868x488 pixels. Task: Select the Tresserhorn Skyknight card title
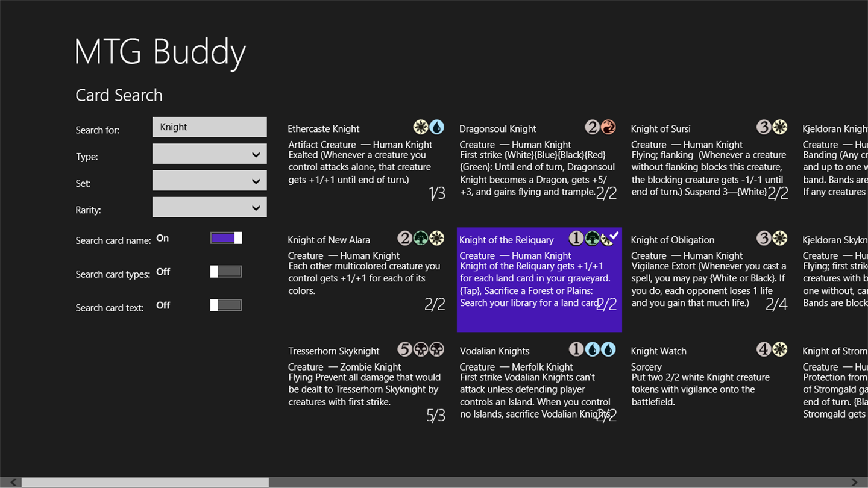pyautogui.click(x=334, y=351)
